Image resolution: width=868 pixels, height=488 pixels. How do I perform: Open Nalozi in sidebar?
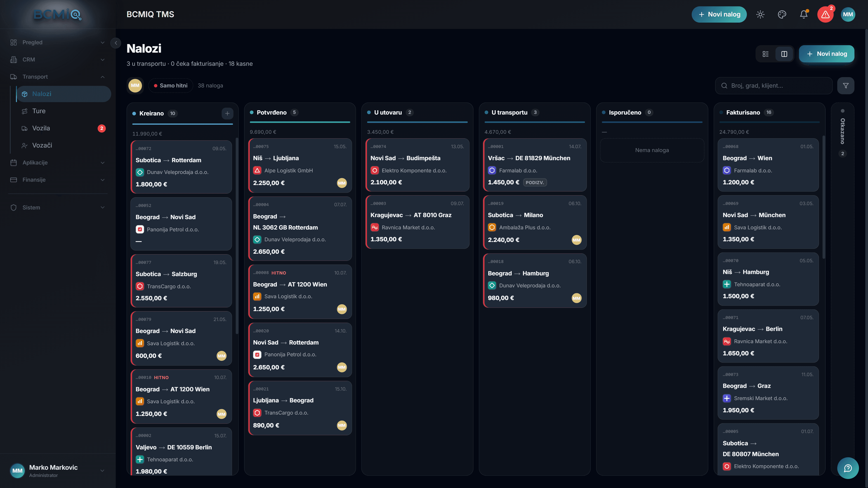tap(63, 94)
